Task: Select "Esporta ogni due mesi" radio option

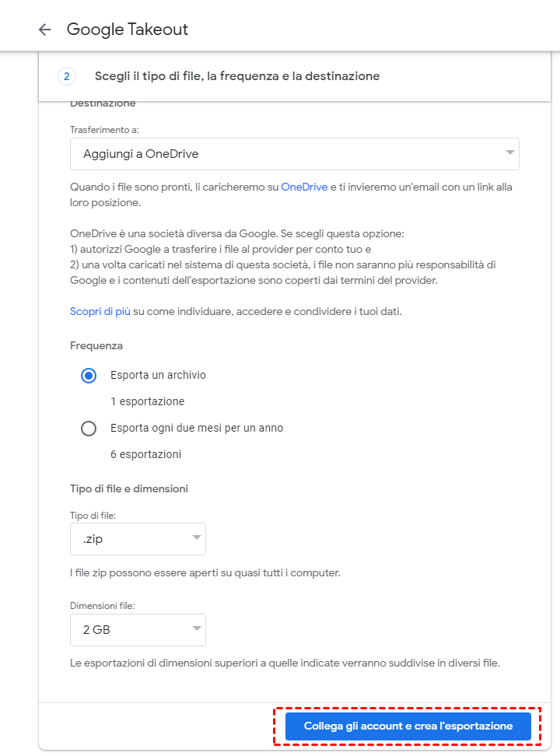Action: [x=89, y=428]
